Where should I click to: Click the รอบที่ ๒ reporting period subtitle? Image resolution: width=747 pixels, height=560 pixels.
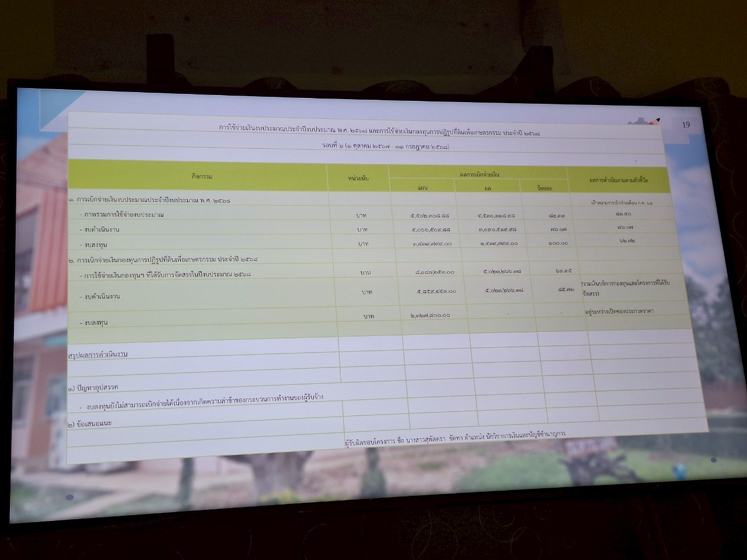(x=385, y=146)
